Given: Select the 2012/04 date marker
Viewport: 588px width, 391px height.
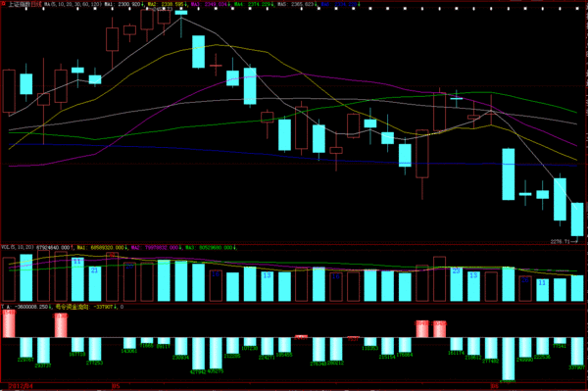Looking at the screenshot, I should tap(21, 386).
